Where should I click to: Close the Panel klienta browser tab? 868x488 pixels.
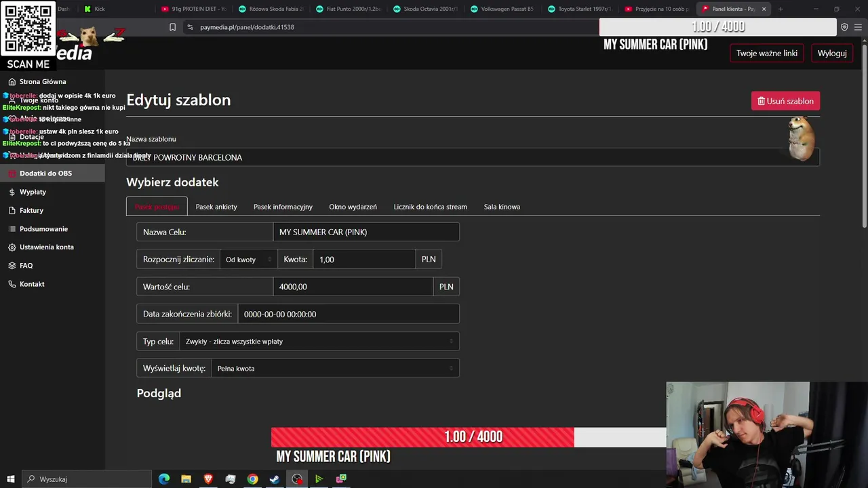tap(764, 9)
